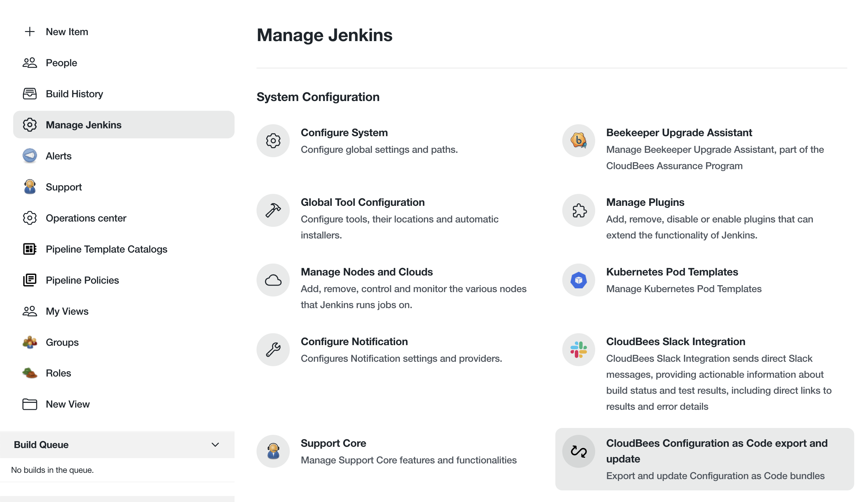
Task: Select the Roles icon in sidebar
Action: (x=29, y=373)
